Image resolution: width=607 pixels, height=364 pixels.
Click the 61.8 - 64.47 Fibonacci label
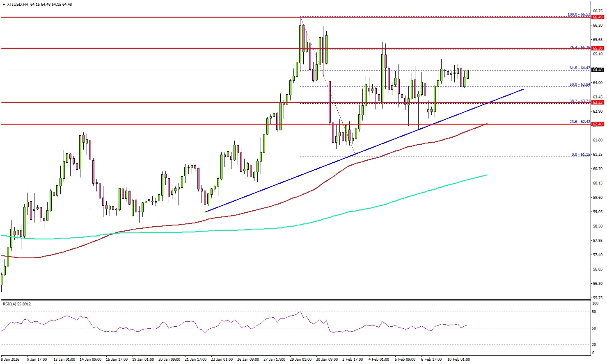click(x=579, y=68)
